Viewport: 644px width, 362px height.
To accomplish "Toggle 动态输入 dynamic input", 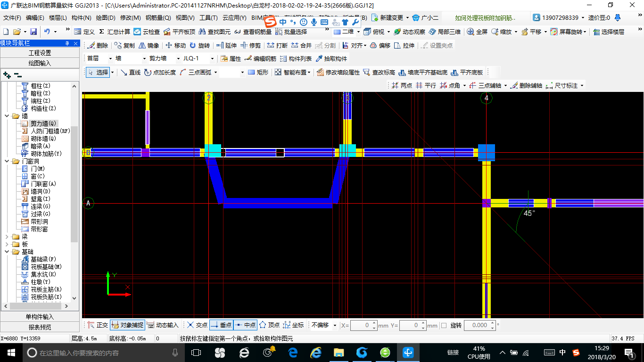I will tap(163, 325).
